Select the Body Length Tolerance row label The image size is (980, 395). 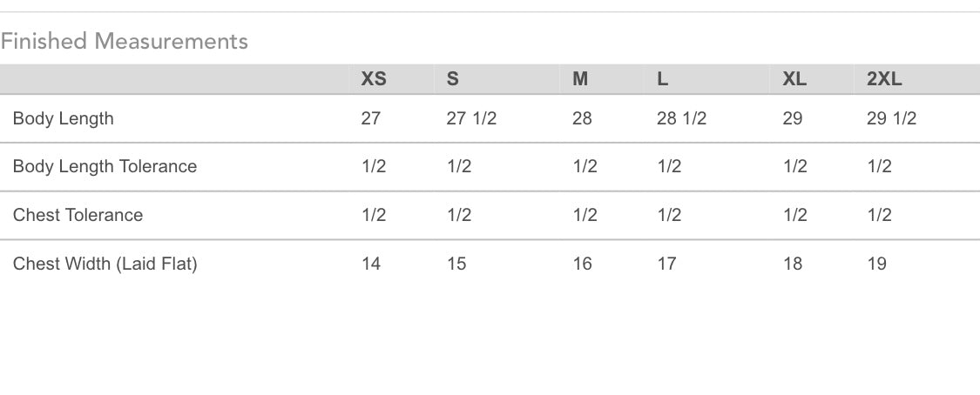pos(105,166)
